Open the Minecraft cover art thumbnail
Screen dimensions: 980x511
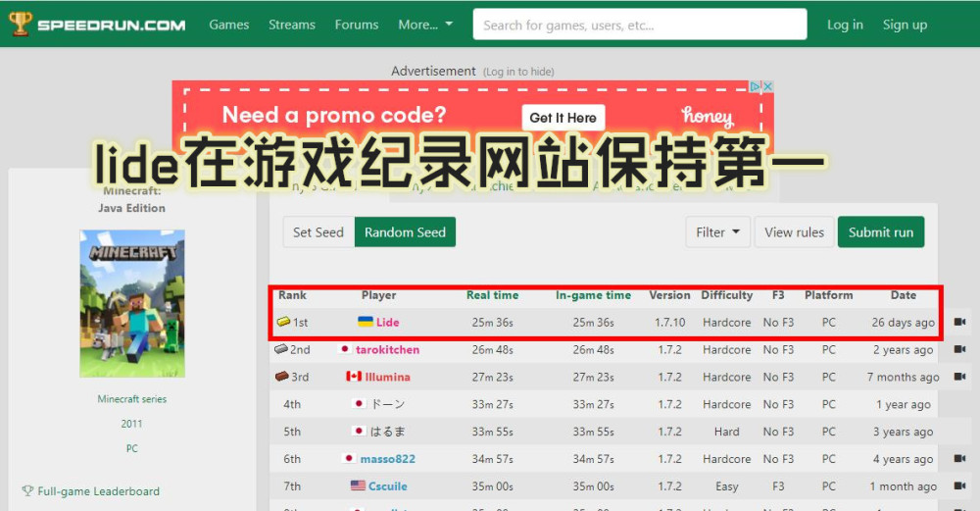(132, 303)
